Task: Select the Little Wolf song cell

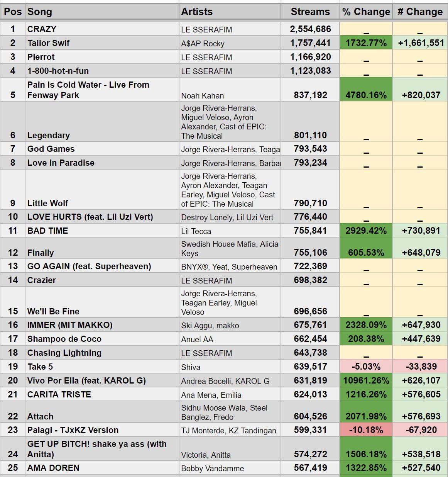Action: coord(102,190)
